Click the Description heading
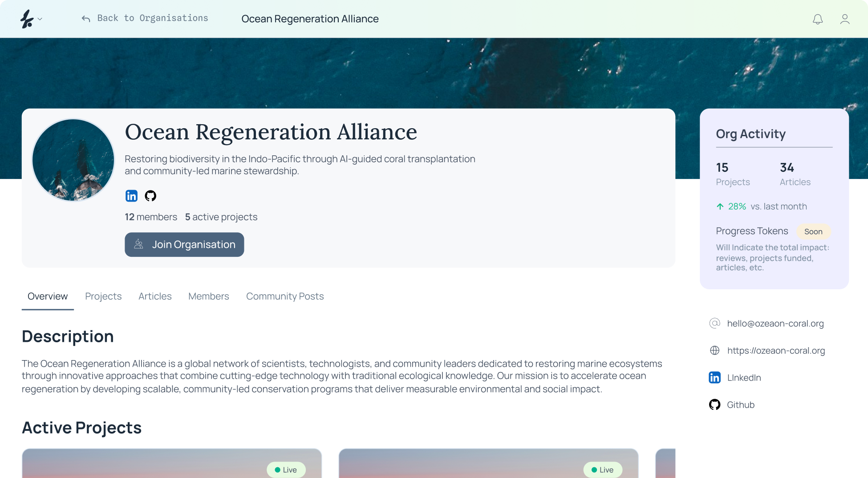The height and width of the screenshot is (478, 868). coord(68,336)
